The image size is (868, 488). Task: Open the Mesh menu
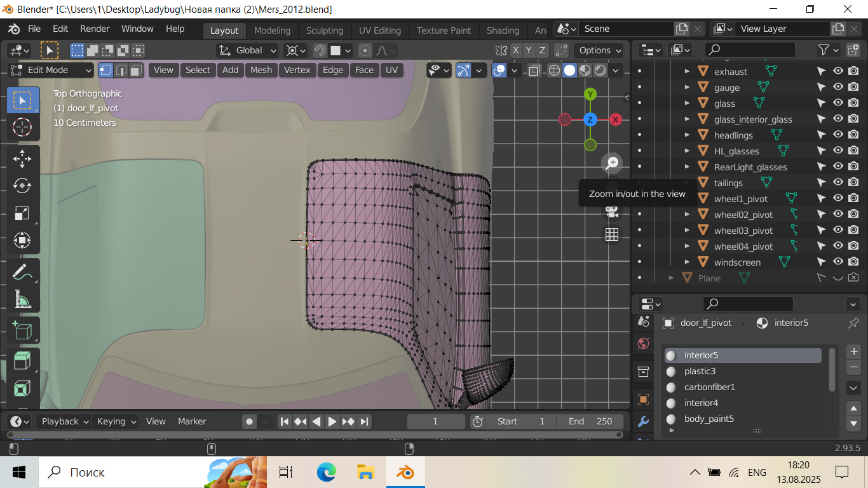pos(261,70)
